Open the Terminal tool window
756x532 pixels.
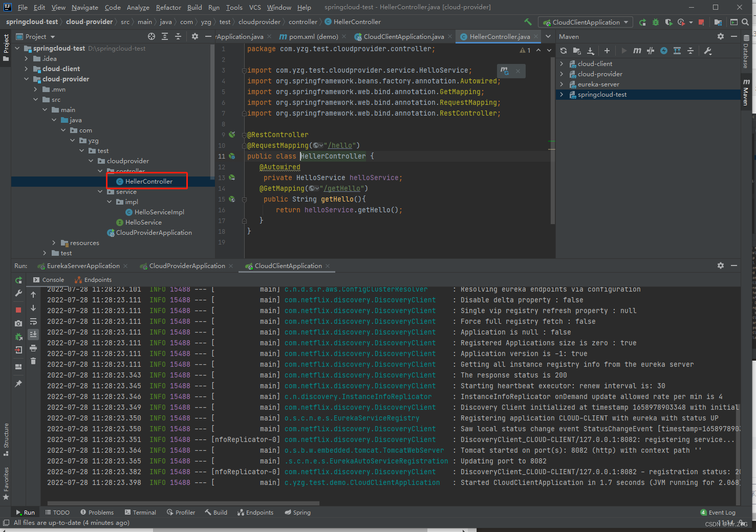pos(140,512)
